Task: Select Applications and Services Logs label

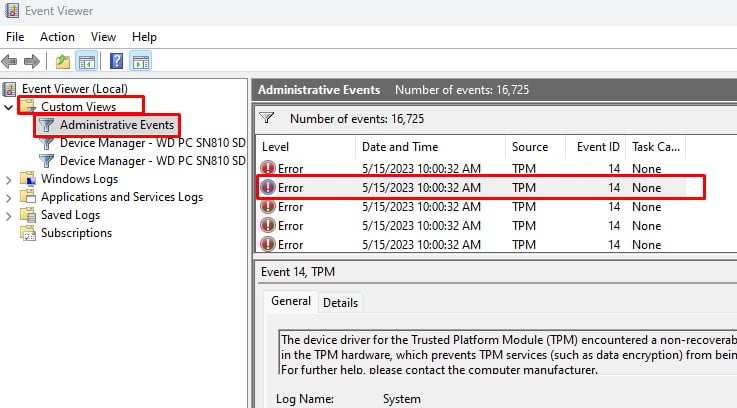Action: pyautogui.click(x=122, y=197)
